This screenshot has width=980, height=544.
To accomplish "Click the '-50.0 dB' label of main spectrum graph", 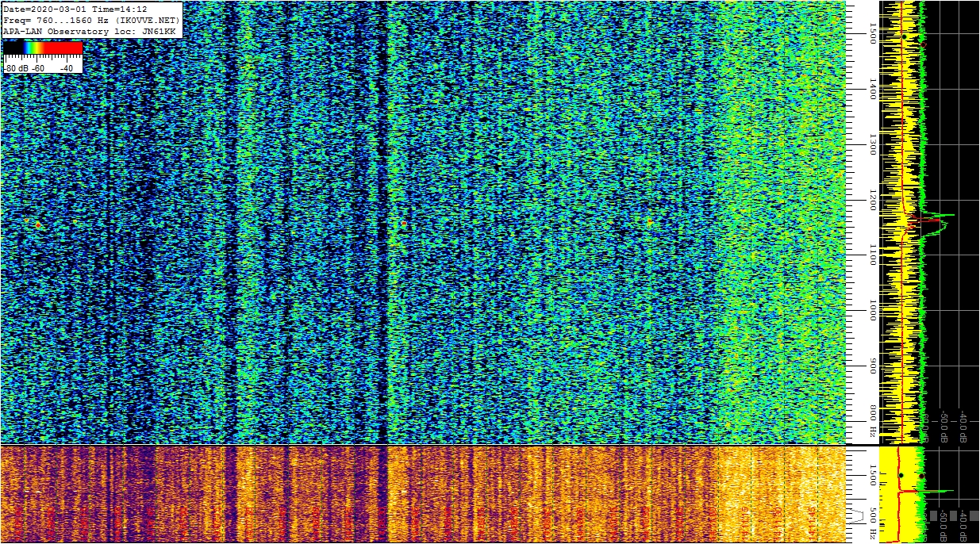I will click(x=943, y=426).
